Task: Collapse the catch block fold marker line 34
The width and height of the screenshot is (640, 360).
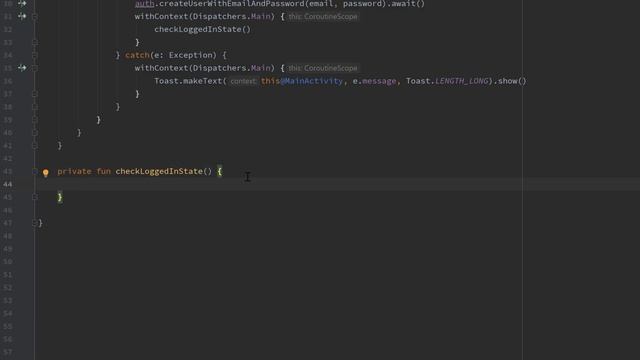Action: (35, 55)
